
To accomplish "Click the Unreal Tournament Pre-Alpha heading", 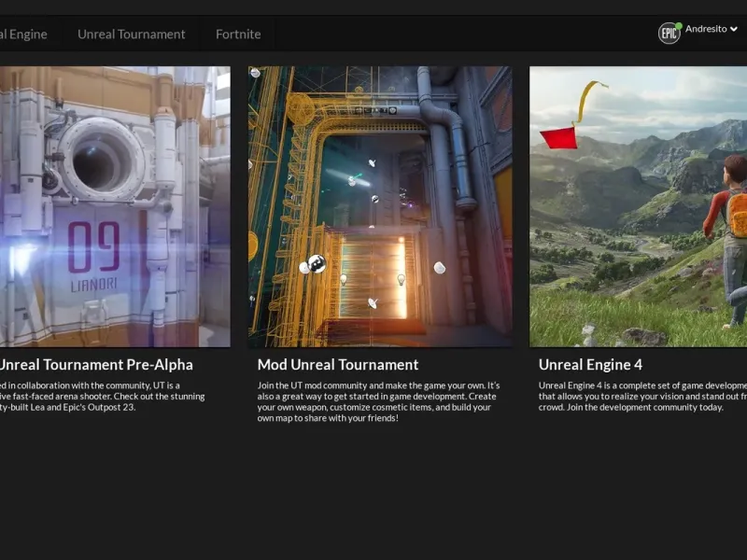I will click(96, 365).
